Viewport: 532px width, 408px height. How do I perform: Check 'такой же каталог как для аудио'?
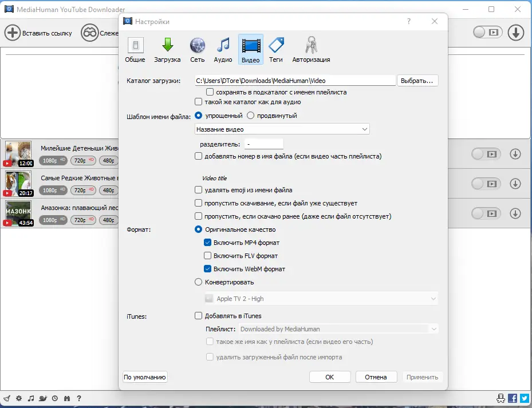(x=199, y=102)
